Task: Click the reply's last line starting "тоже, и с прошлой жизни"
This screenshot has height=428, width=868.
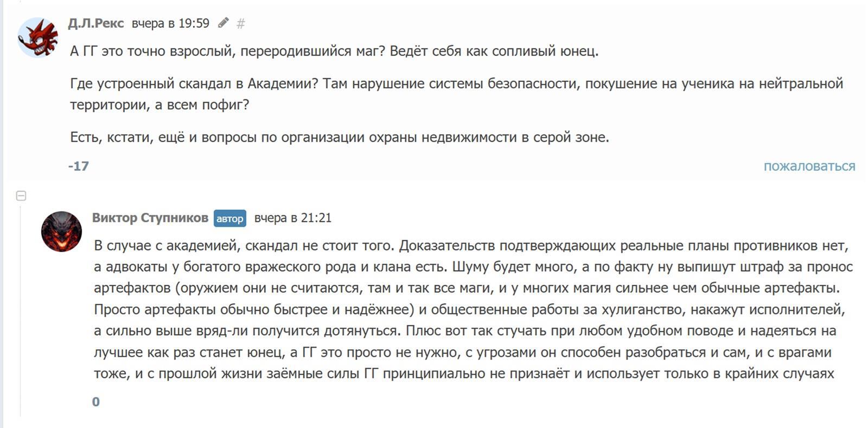Action: (x=464, y=373)
